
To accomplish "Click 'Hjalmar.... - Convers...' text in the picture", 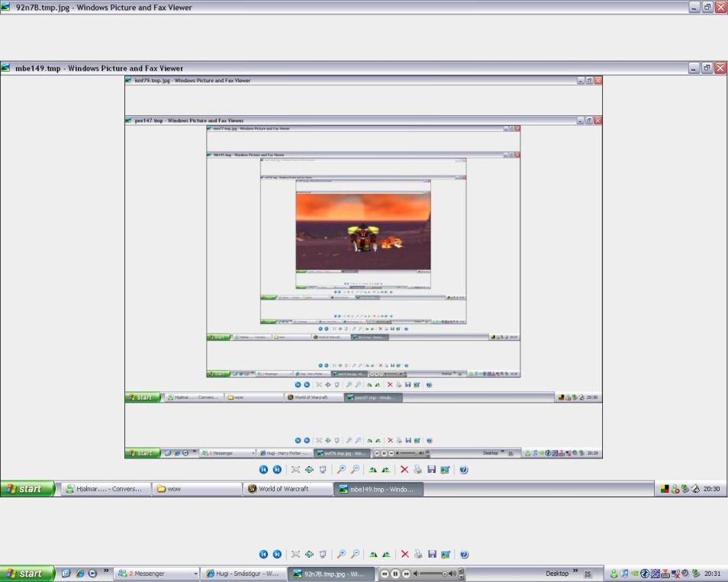I will [109, 489].
